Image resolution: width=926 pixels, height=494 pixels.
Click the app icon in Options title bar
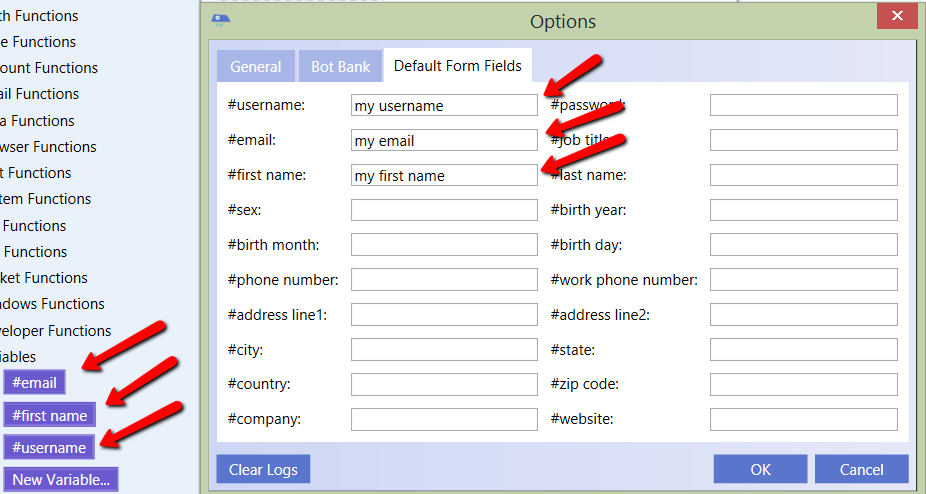click(x=222, y=19)
